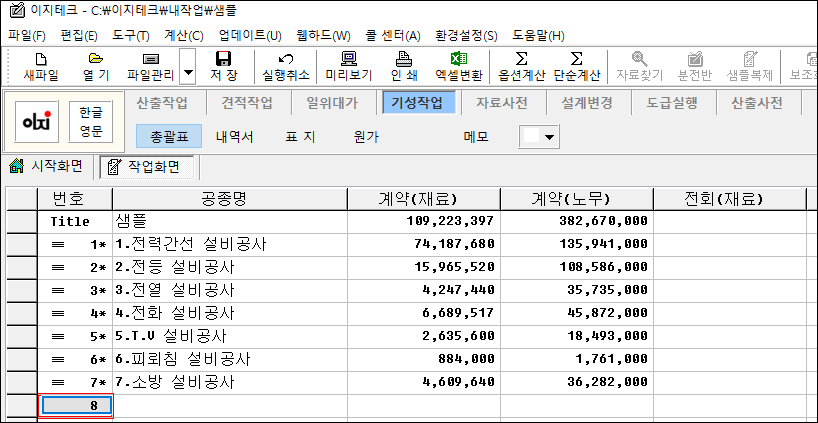Convert to Excel with 엑셀변환
818x423 pixels.
[x=459, y=66]
